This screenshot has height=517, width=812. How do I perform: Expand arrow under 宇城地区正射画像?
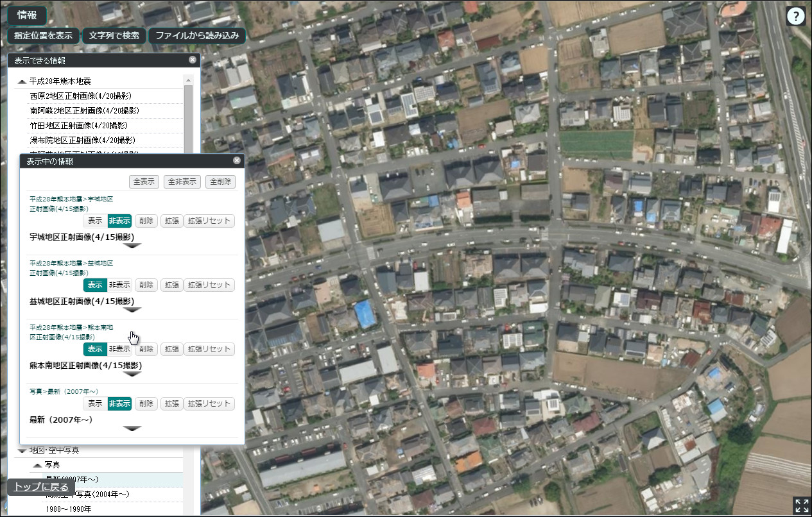132,246
